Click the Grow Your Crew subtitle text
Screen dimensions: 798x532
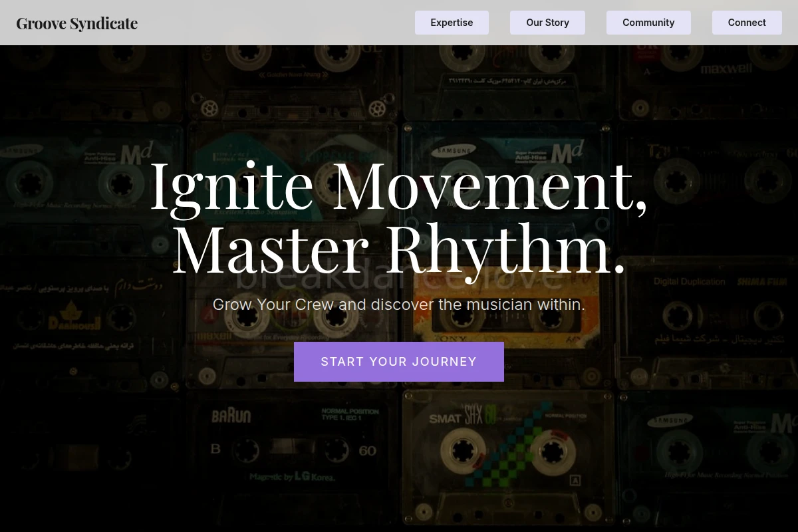[x=399, y=305]
